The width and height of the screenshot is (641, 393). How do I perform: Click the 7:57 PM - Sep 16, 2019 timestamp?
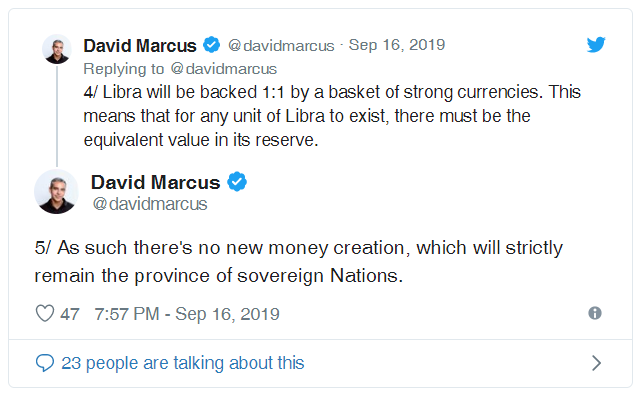click(x=187, y=314)
